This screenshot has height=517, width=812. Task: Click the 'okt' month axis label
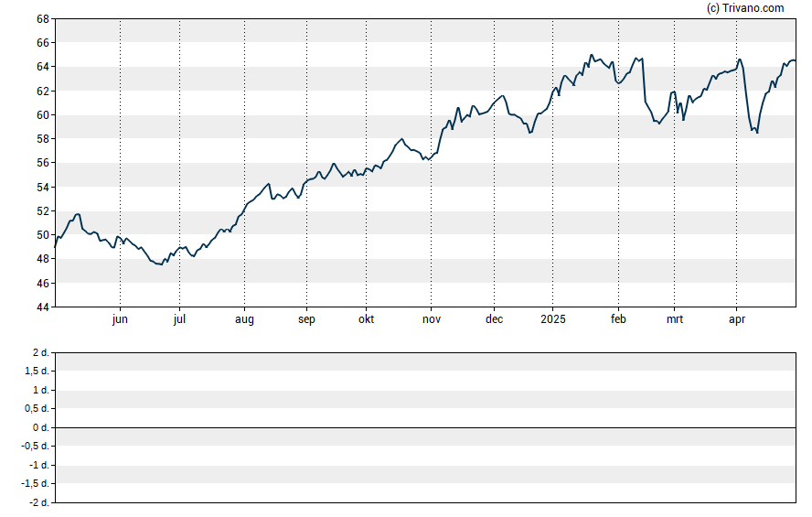(x=366, y=319)
